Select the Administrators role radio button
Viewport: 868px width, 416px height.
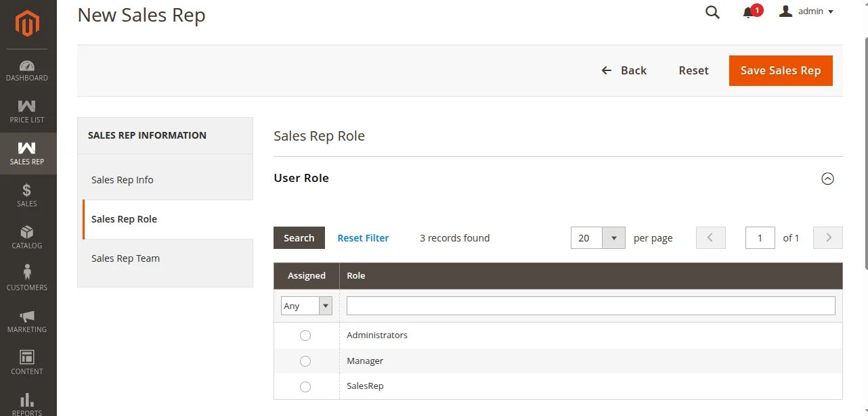click(305, 336)
